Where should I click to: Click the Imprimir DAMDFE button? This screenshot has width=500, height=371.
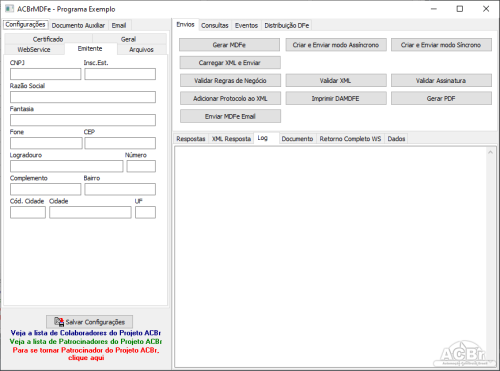pos(336,98)
